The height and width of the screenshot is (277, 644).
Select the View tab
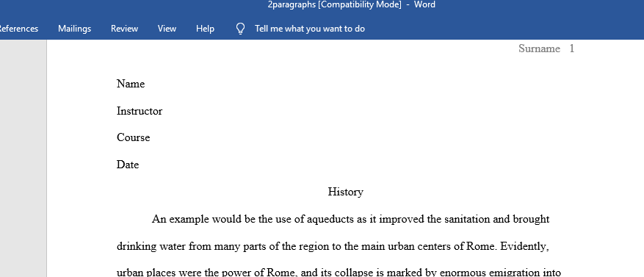[167, 29]
